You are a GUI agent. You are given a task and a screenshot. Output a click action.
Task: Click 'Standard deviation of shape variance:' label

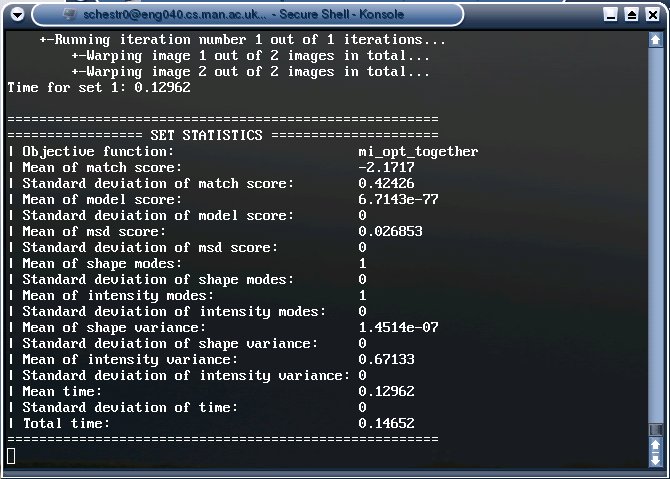point(170,344)
